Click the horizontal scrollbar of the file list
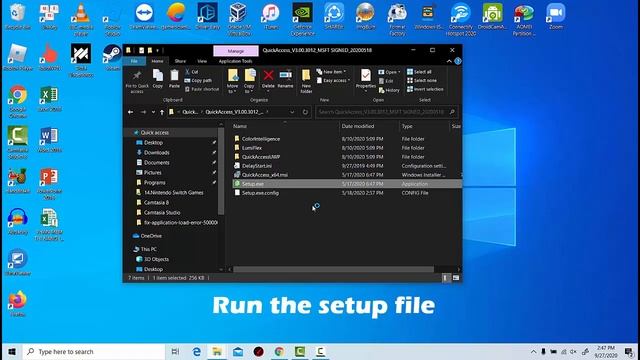The image size is (640, 360). click(x=333, y=269)
